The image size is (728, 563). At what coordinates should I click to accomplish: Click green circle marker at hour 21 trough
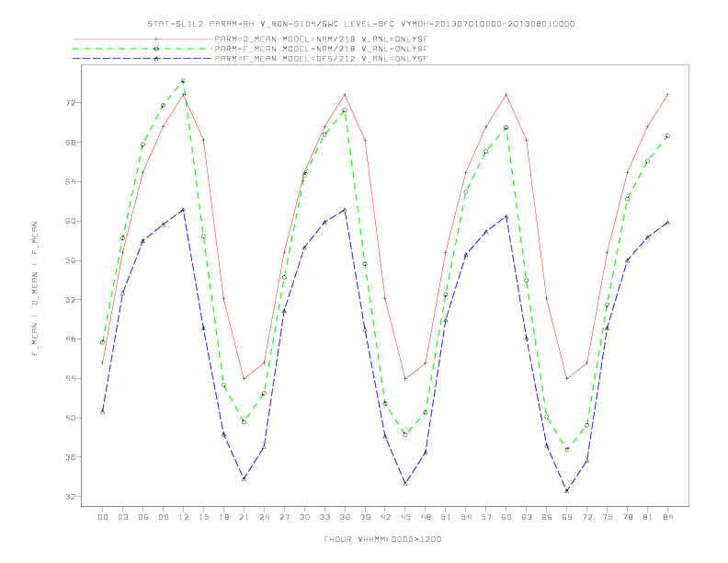pyautogui.click(x=244, y=421)
